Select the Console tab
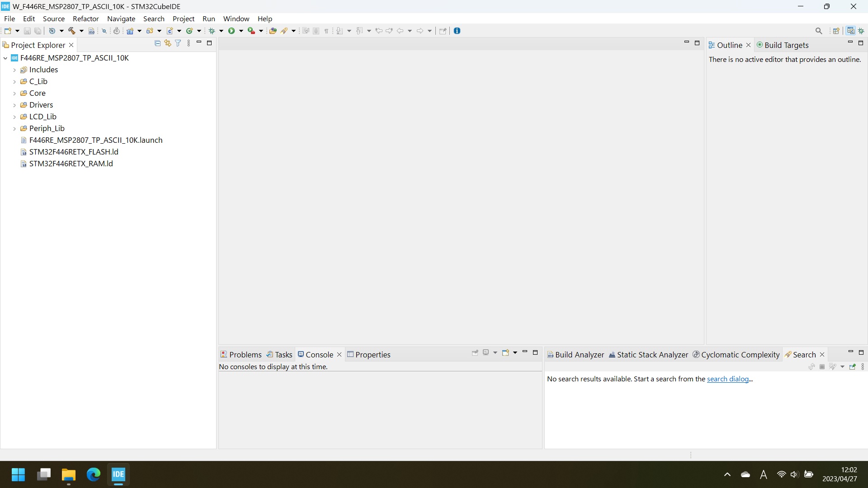This screenshot has width=868, height=488. tap(319, 355)
